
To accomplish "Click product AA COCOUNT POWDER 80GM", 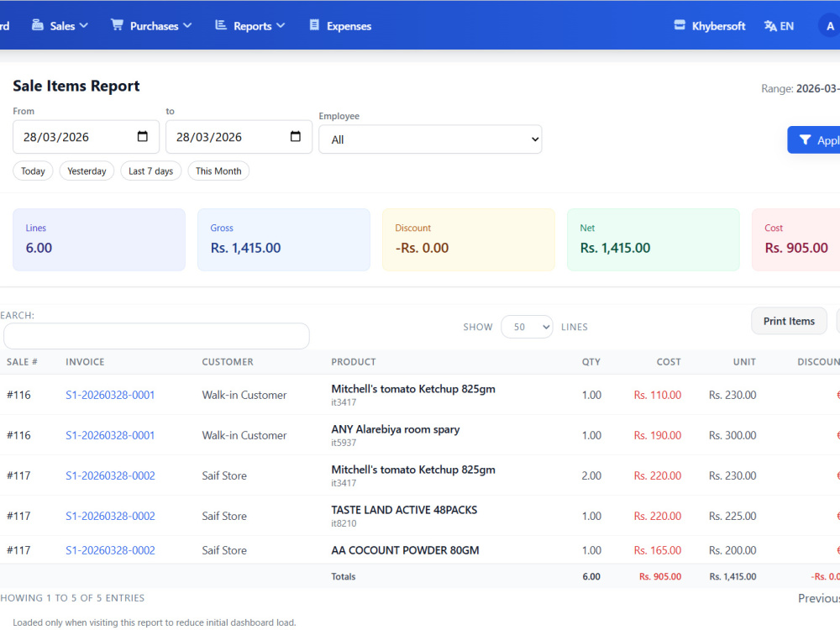I will point(405,550).
